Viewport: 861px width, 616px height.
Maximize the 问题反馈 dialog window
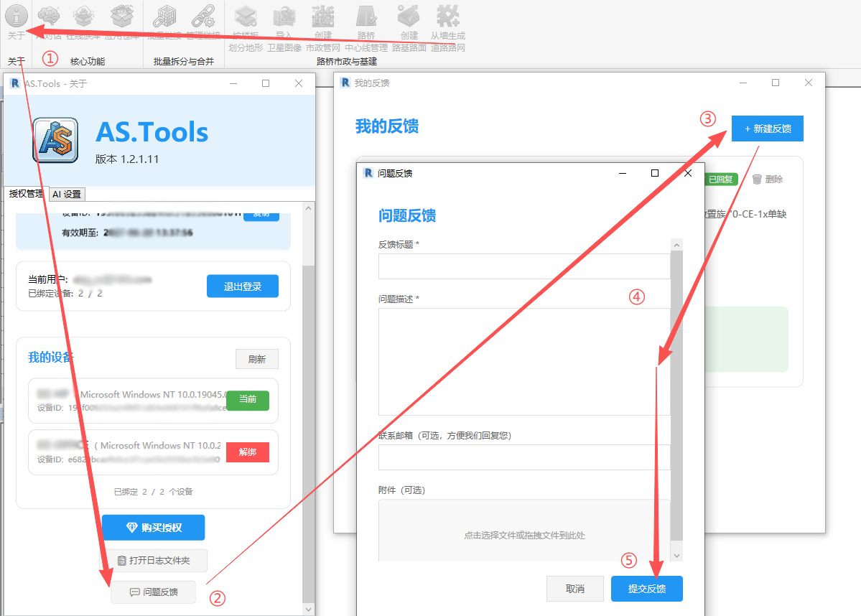point(654,173)
